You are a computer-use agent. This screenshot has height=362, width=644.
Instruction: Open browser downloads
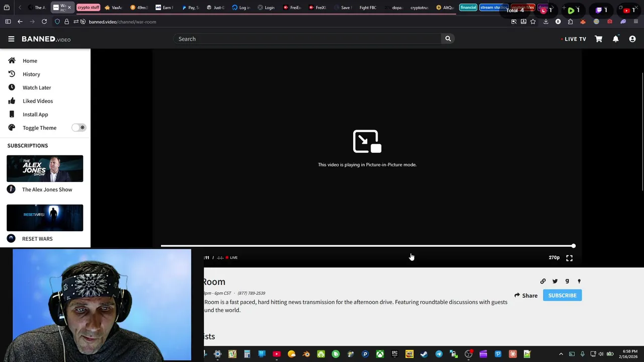coord(546,22)
